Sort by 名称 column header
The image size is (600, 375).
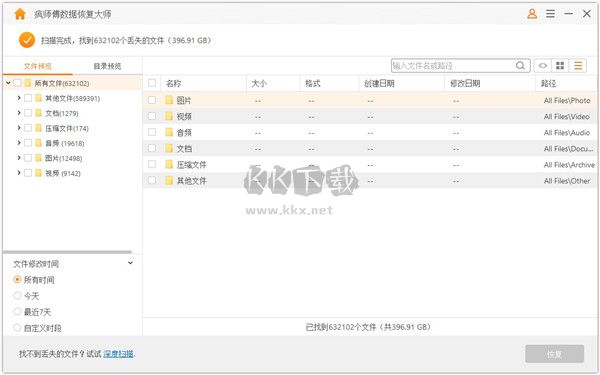(x=174, y=83)
